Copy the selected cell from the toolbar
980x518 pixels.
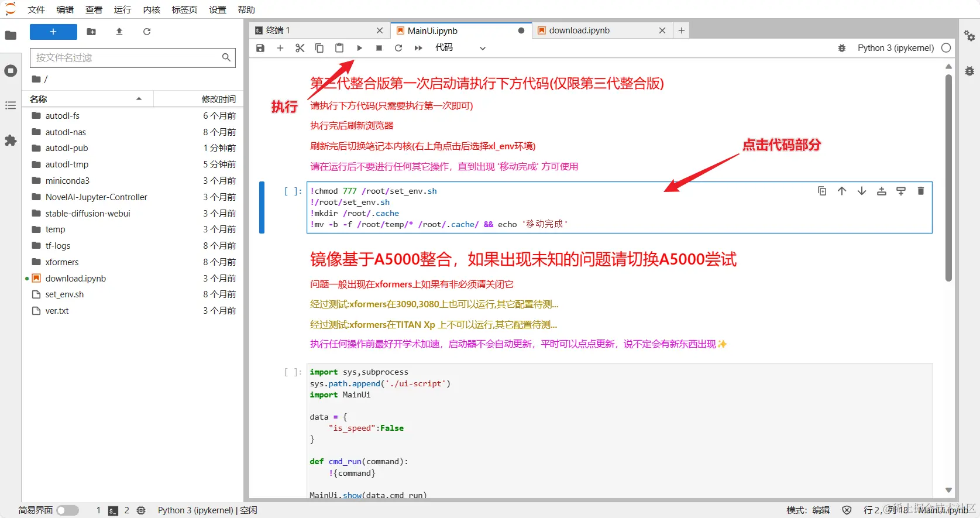[319, 48]
